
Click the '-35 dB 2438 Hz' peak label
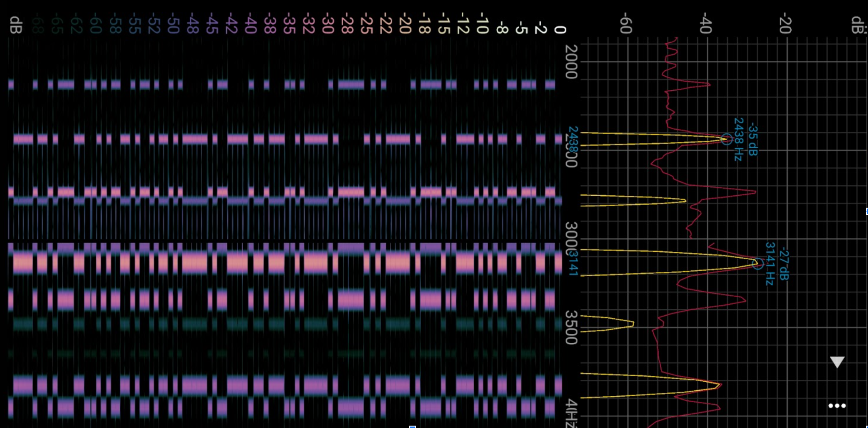click(745, 139)
